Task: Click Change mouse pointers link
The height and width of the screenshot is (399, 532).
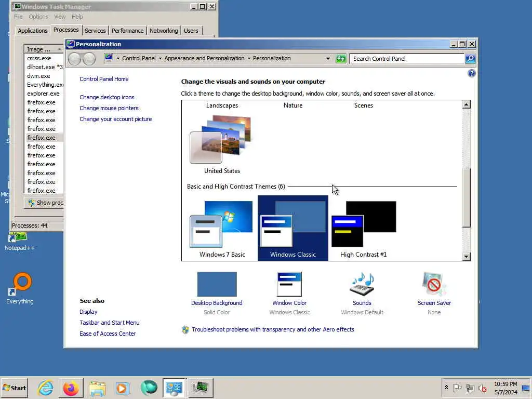Action: [109, 108]
